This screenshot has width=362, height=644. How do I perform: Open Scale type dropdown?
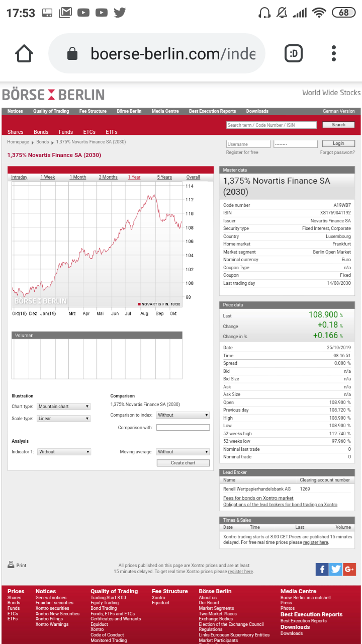[63, 419]
